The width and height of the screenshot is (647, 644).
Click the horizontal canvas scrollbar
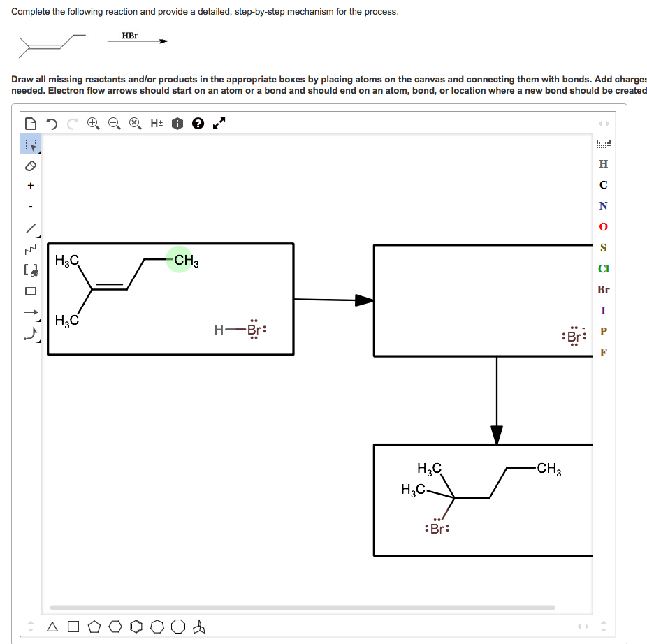click(x=303, y=607)
